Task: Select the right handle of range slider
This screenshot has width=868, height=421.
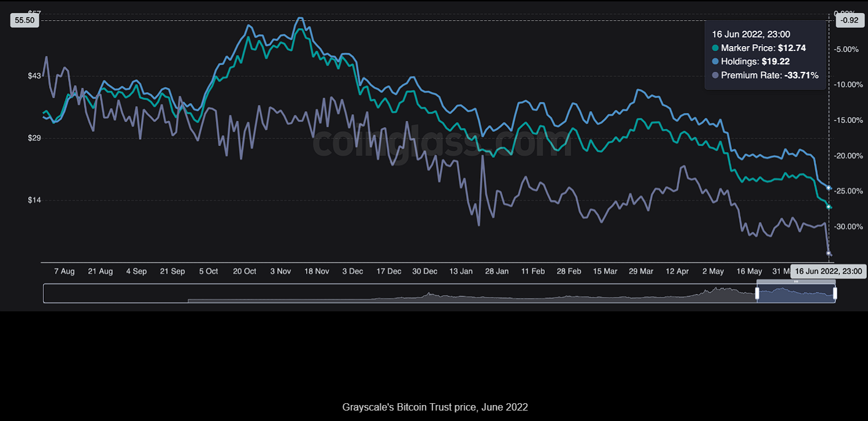Action: 835,294
